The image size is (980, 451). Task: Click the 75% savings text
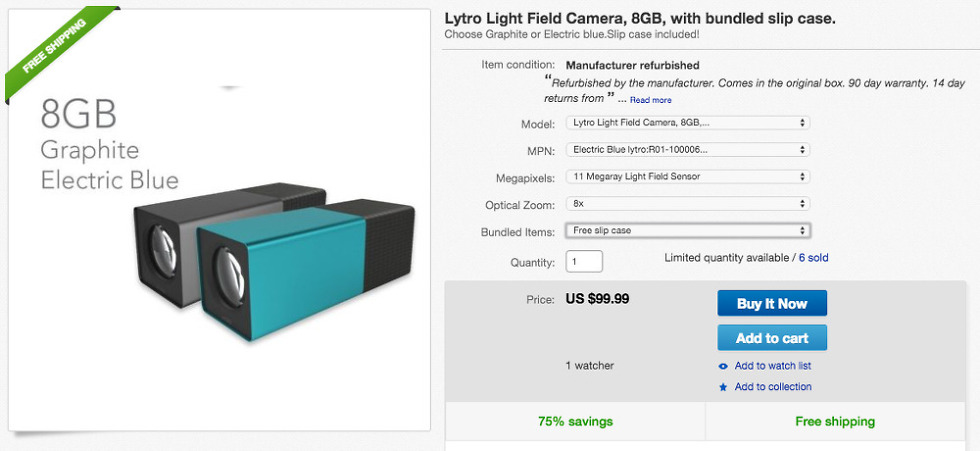pos(575,421)
